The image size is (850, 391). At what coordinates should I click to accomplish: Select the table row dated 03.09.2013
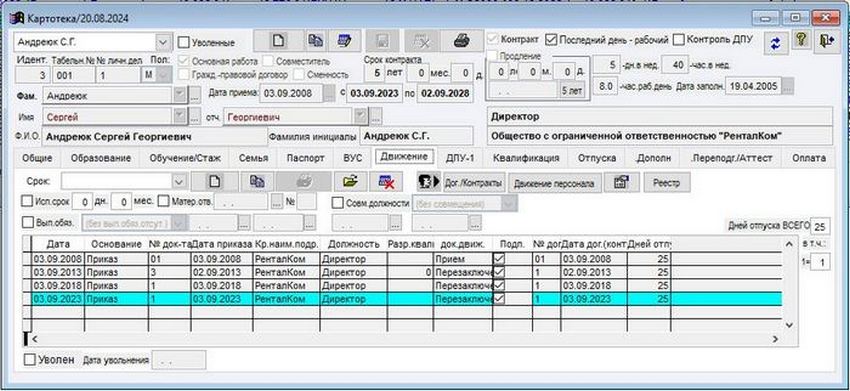point(402,272)
